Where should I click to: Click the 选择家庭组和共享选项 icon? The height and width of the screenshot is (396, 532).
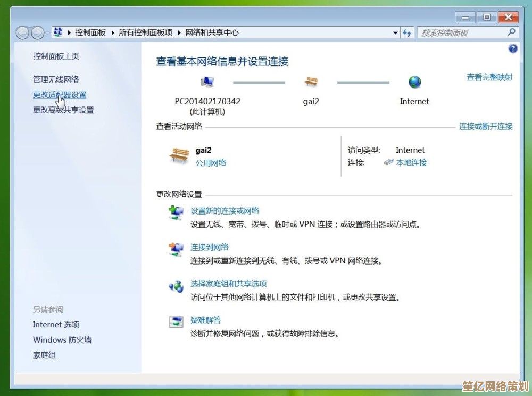176,286
